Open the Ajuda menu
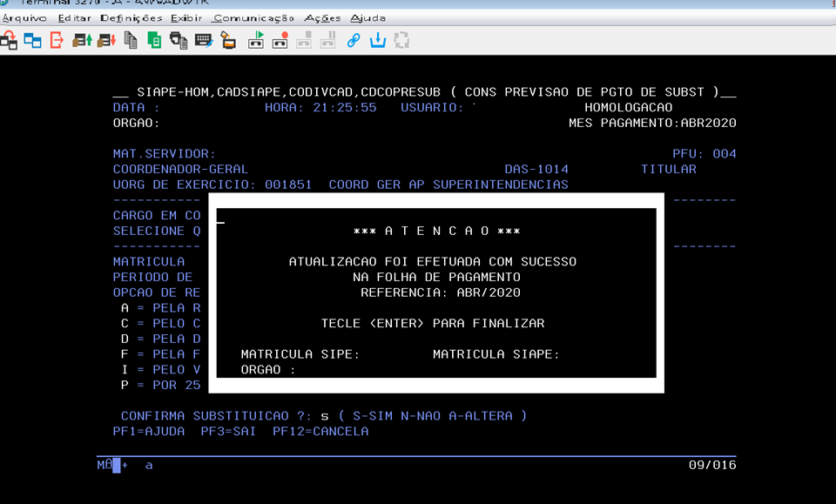The width and height of the screenshot is (836, 504). point(367,17)
